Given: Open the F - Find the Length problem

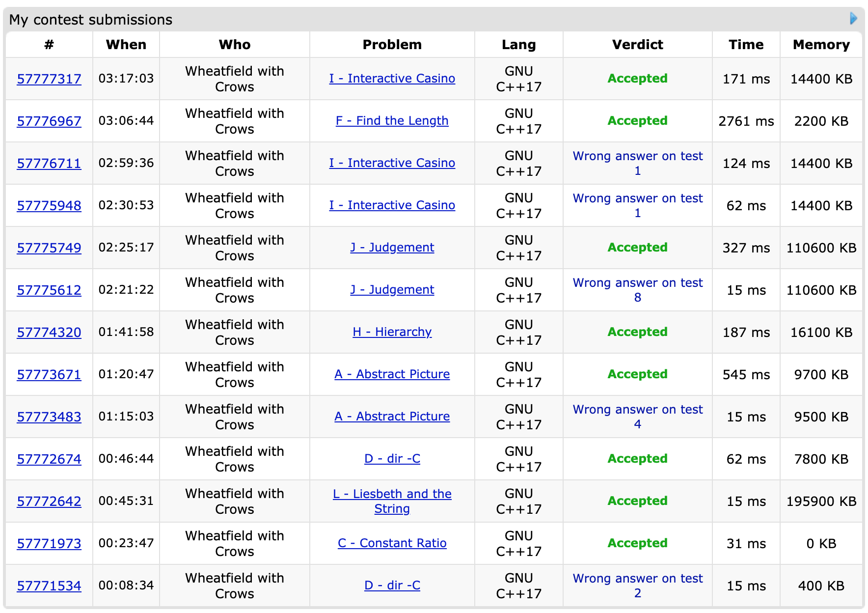Looking at the screenshot, I should coord(392,121).
